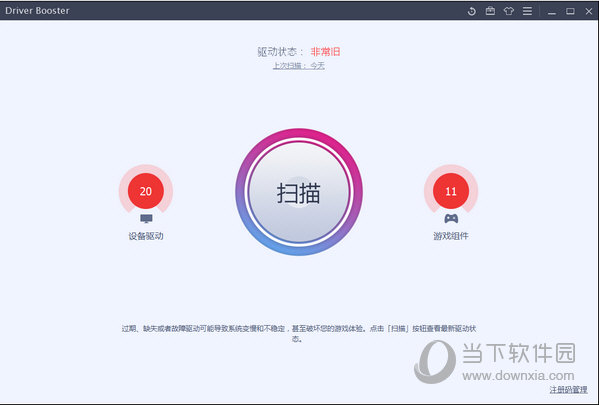
Task: Click the gamepad icon above 游戏组件
Action: pyautogui.click(x=451, y=219)
